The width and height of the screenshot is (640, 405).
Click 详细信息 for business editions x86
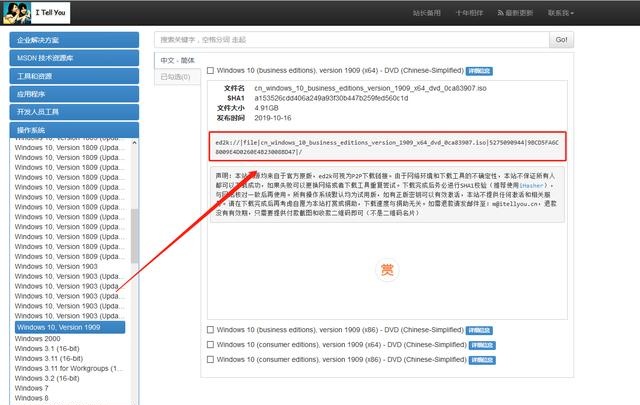479,330
